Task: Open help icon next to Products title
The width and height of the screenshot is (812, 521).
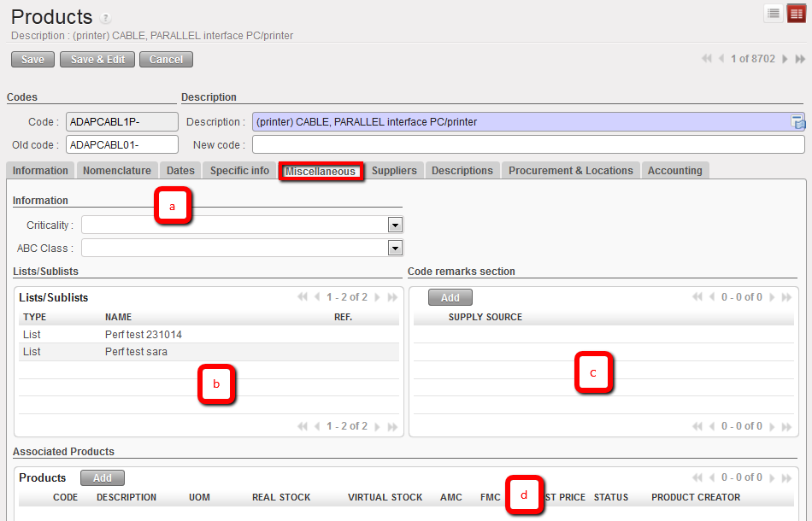Action: (x=106, y=18)
